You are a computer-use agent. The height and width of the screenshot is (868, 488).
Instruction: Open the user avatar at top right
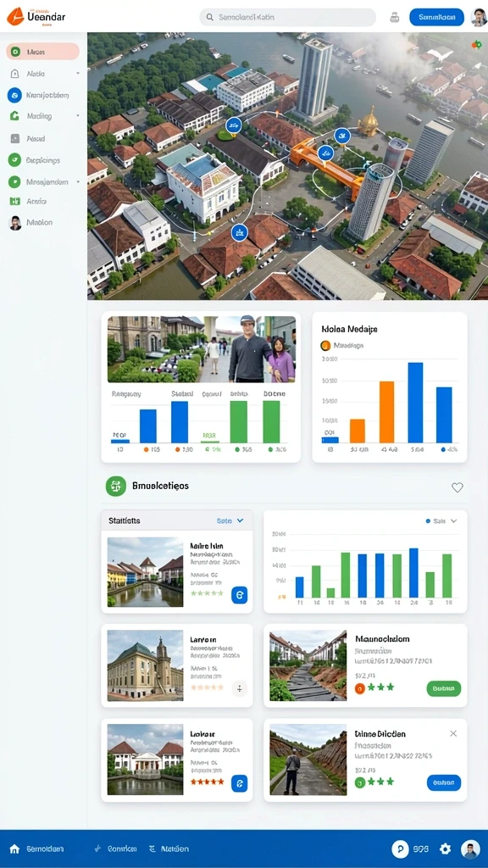coord(478,17)
